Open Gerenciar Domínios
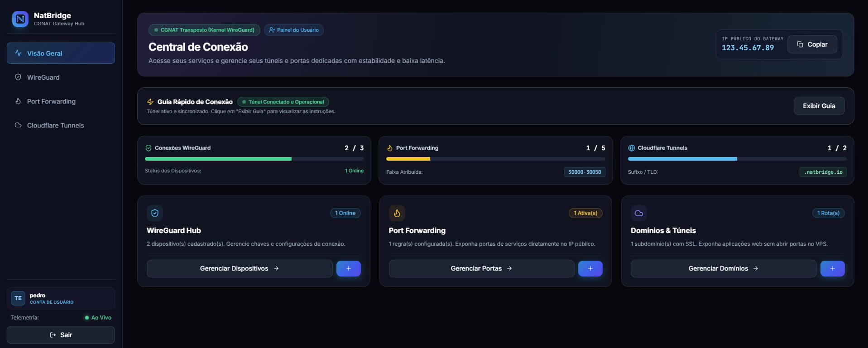Image resolution: width=868 pixels, height=348 pixels. 724,268
